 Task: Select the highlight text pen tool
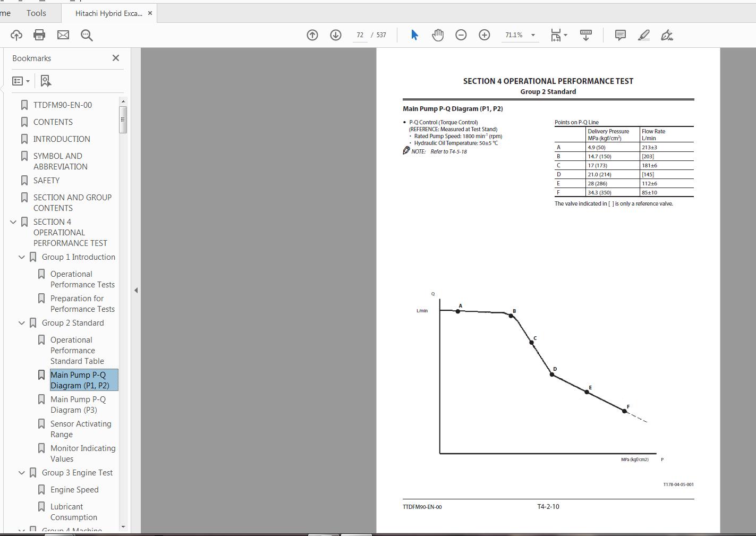click(x=643, y=35)
